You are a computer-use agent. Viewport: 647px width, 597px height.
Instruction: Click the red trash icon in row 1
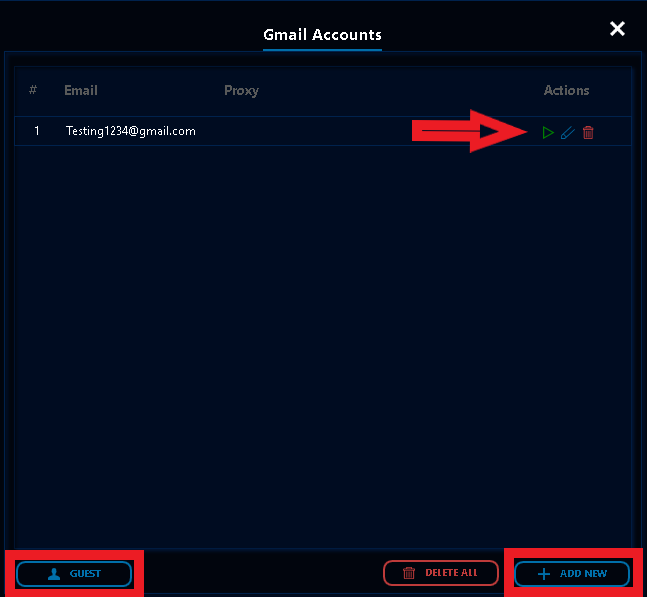pyautogui.click(x=588, y=132)
